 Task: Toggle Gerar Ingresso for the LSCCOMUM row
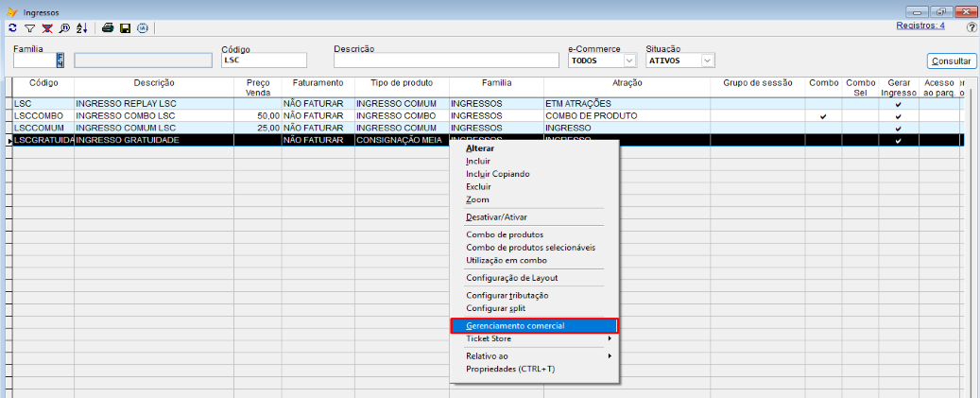(x=899, y=128)
